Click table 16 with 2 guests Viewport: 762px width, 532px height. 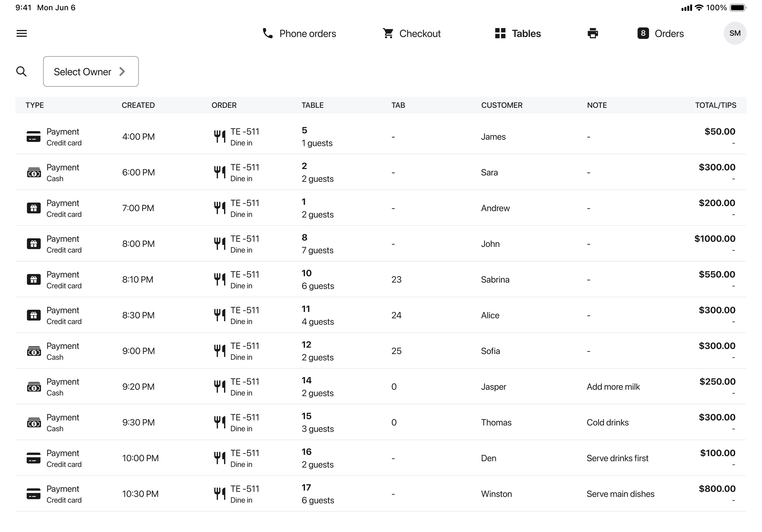317,458
